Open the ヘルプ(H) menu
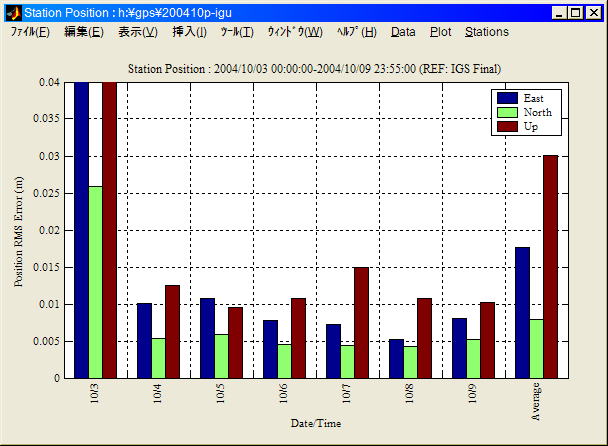The width and height of the screenshot is (608, 446). coord(357,32)
